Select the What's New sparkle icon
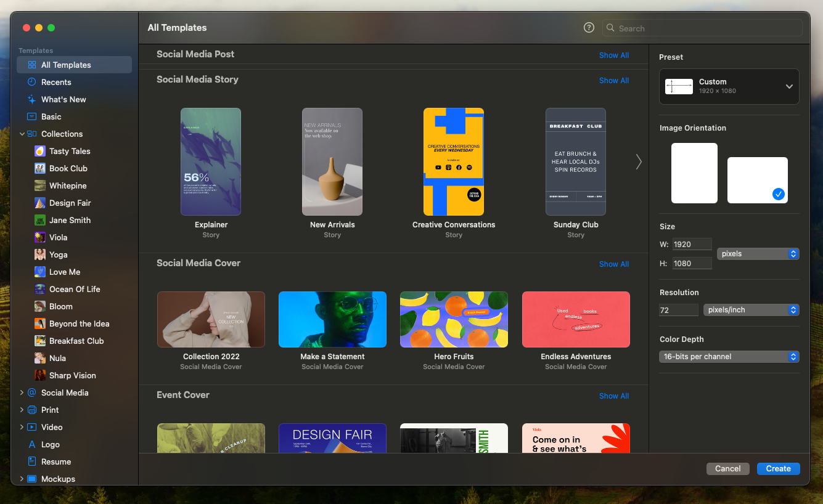The height and width of the screenshot is (504, 823). (x=32, y=99)
